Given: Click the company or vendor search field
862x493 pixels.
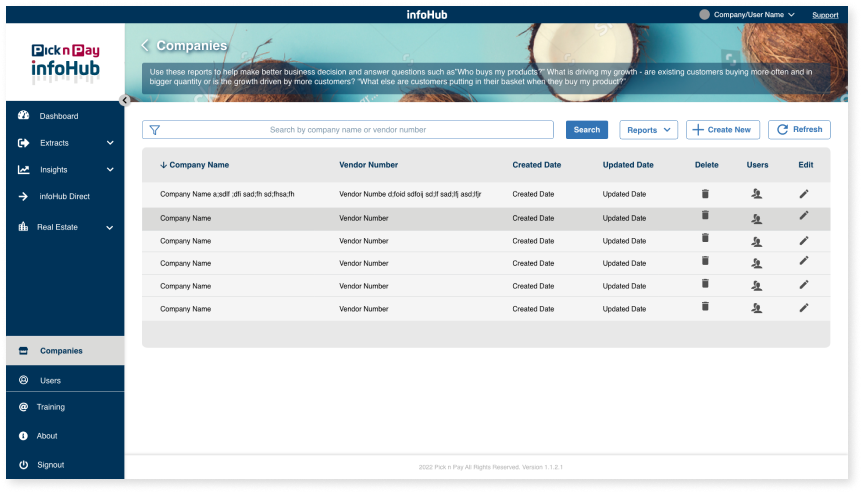Looking at the screenshot, I should [x=348, y=130].
